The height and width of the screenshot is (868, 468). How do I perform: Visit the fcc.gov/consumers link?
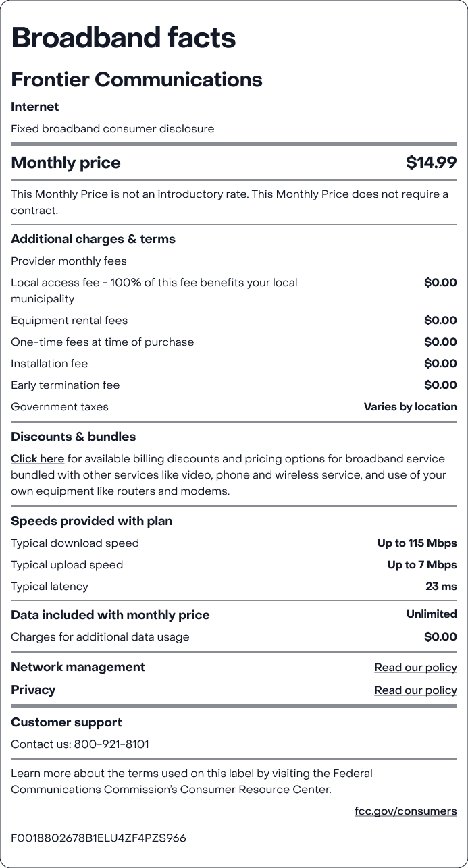click(x=406, y=811)
